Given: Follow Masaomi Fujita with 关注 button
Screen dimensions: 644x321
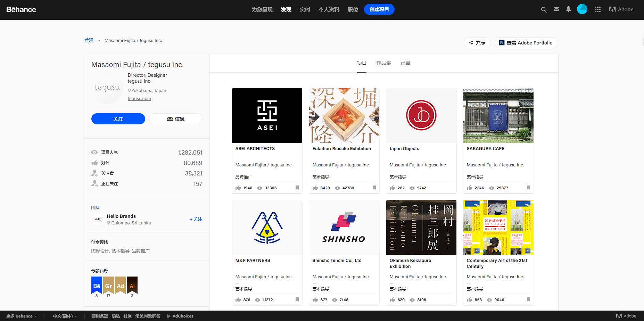Looking at the screenshot, I should click(x=118, y=119).
